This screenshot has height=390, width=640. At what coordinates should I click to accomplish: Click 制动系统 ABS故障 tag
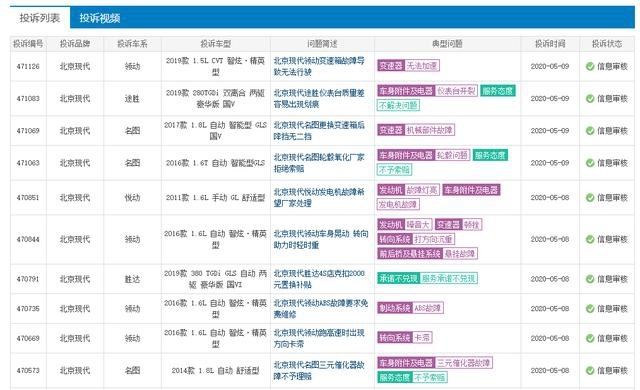click(x=410, y=308)
